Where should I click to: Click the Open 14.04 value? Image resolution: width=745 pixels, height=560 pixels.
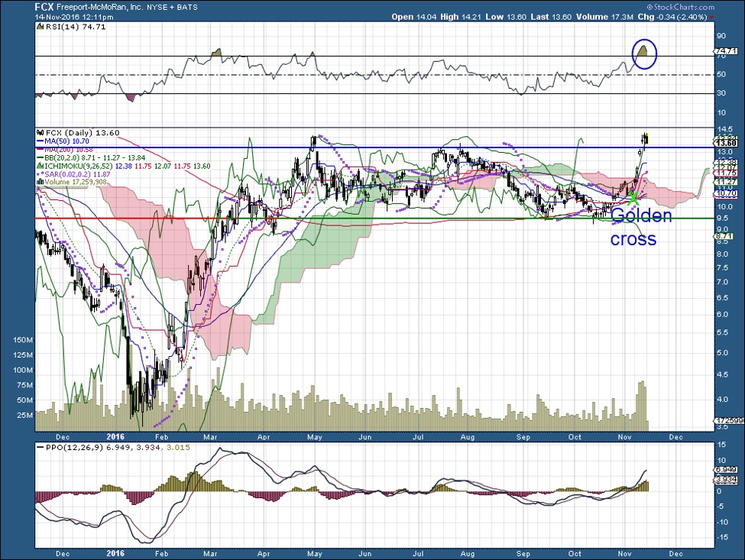pyautogui.click(x=414, y=17)
